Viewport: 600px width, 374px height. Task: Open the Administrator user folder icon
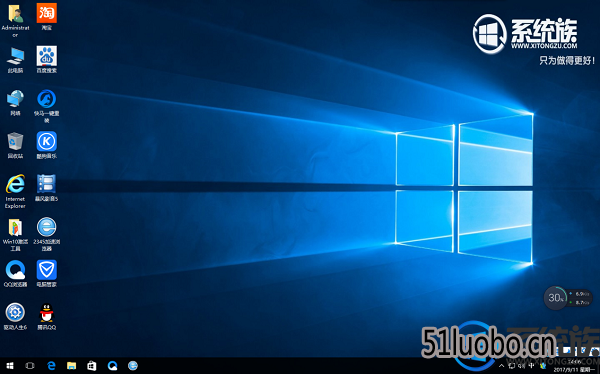15,20
